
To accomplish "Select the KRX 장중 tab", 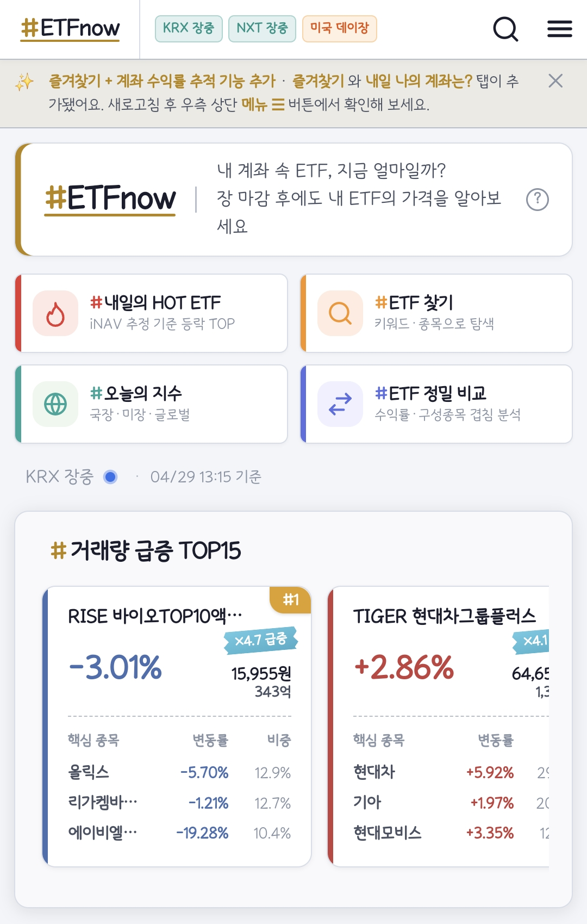I will point(189,28).
